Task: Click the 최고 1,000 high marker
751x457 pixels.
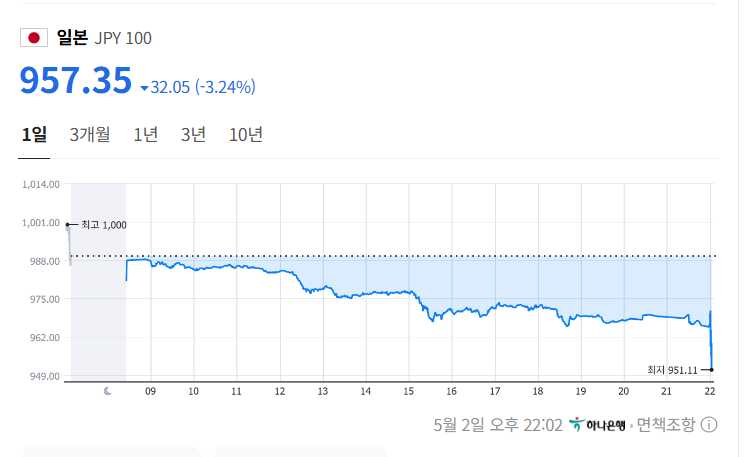Action: click(103, 224)
